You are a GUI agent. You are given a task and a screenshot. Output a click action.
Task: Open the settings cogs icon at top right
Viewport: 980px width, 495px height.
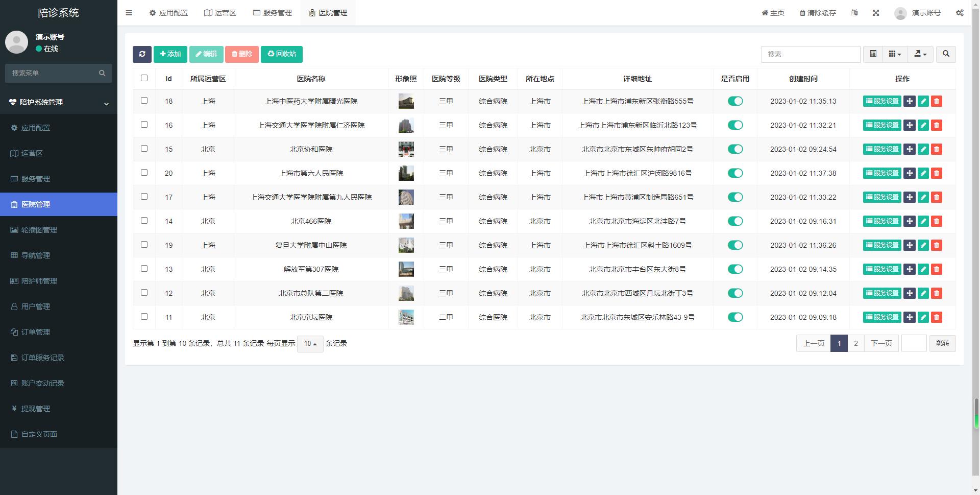(960, 13)
